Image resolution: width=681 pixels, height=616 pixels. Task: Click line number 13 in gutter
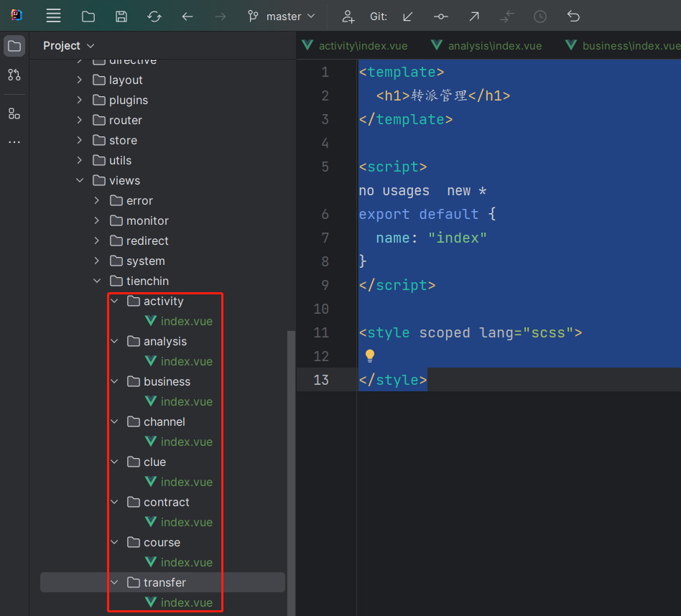tap(321, 380)
